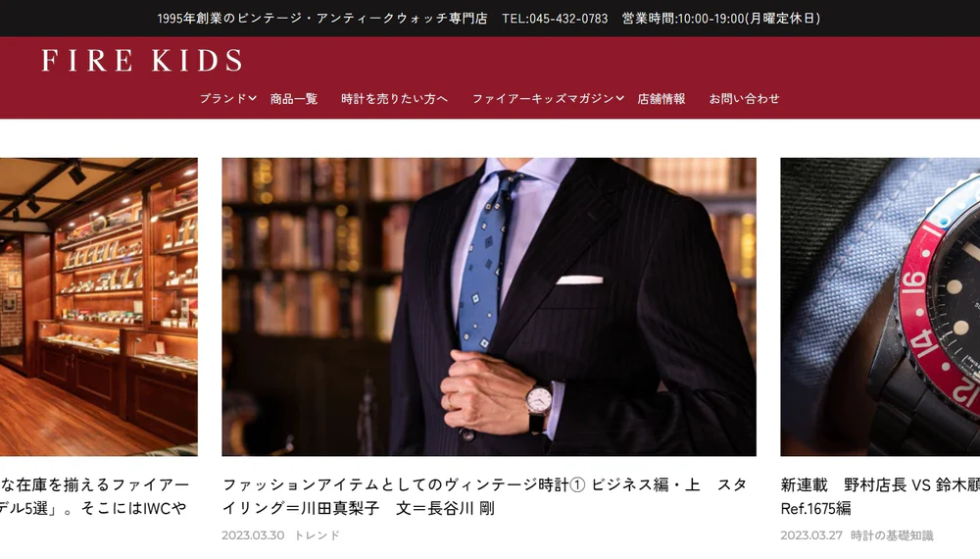Open 店舗情報 store information

[x=661, y=98]
